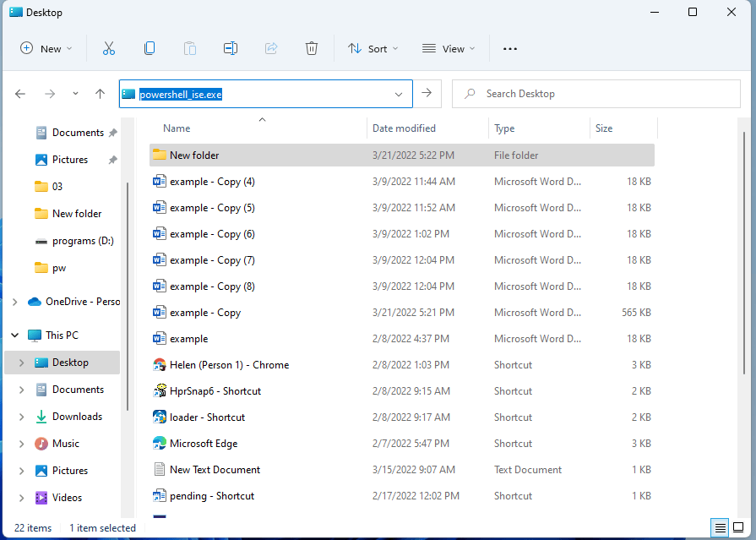Click the Go arrow next to the address bar

[x=427, y=94]
